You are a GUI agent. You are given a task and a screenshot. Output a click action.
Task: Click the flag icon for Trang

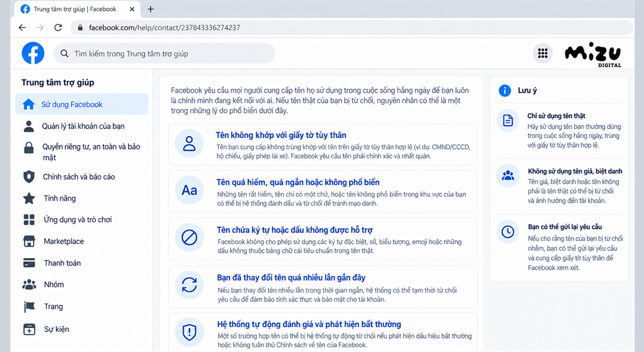[x=29, y=307]
